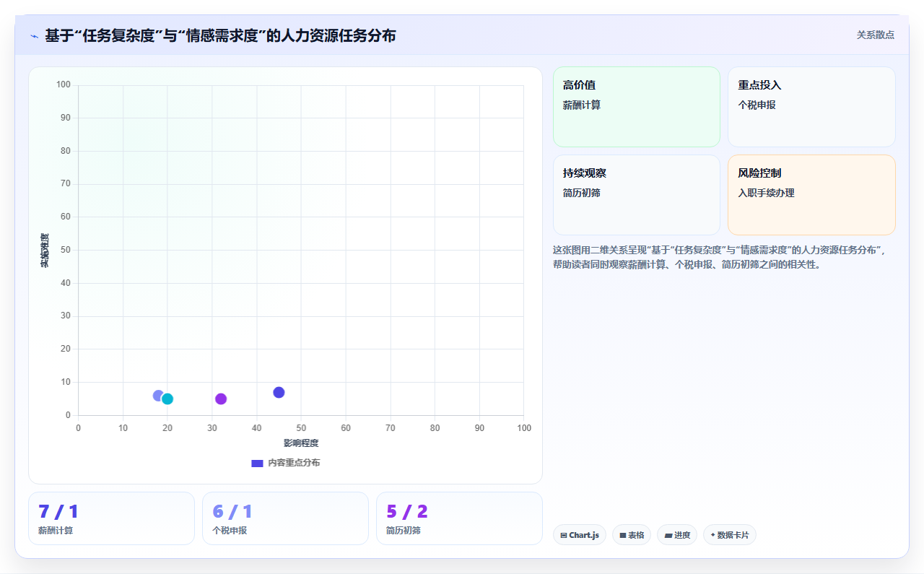The width and height of the screenshot is (924, 574).
Task: Click 简历初筛 text in 持续观察 card
Action: (582, 193)
